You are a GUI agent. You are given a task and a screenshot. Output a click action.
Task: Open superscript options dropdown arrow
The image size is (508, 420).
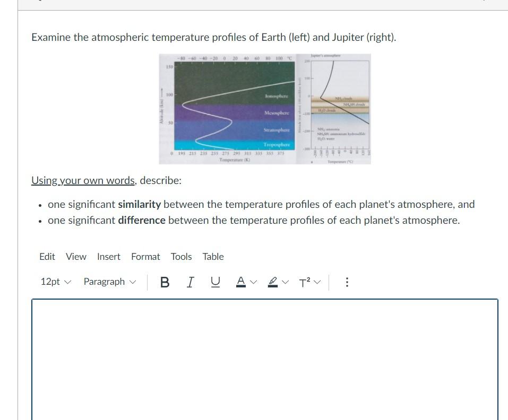click(x=317, y=282)
